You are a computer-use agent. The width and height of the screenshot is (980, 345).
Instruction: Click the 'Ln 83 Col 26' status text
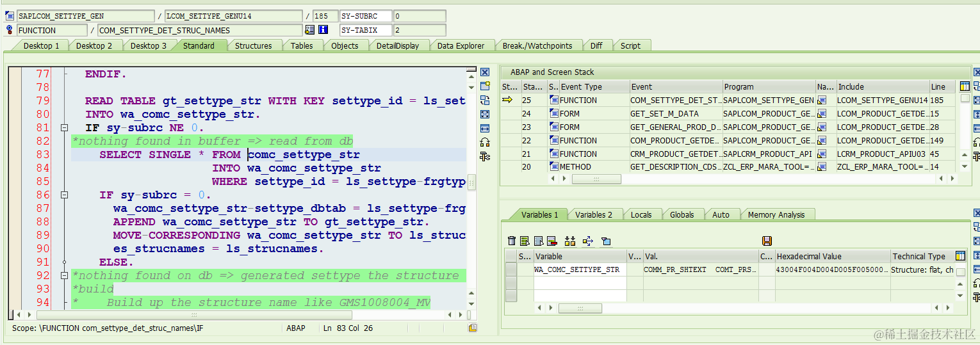pyautogui.click(x=348, y=328)
